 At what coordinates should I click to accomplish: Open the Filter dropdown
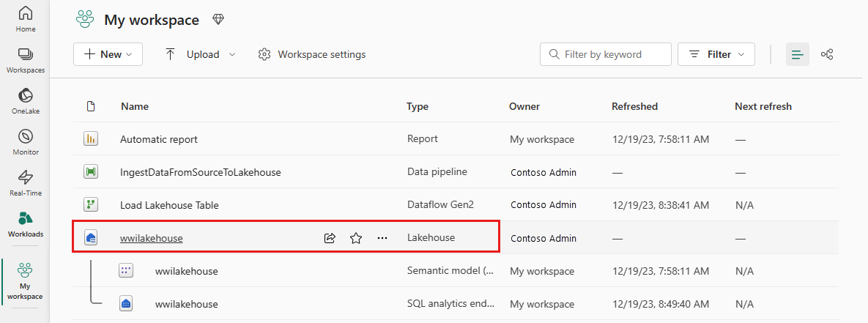pos(716,54)
